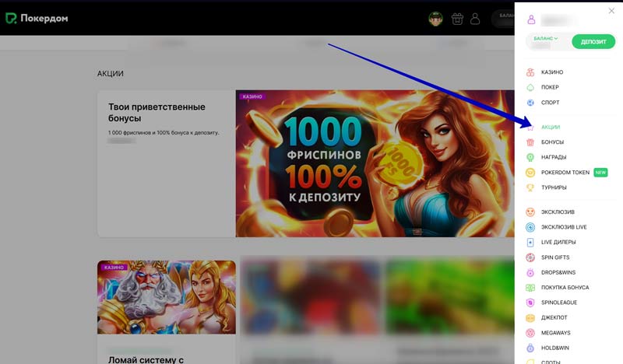The height and width of the screenshot is (364, 623).
Task: Open the Zeus casino promo thumbnail
Action: pos(167,297)
